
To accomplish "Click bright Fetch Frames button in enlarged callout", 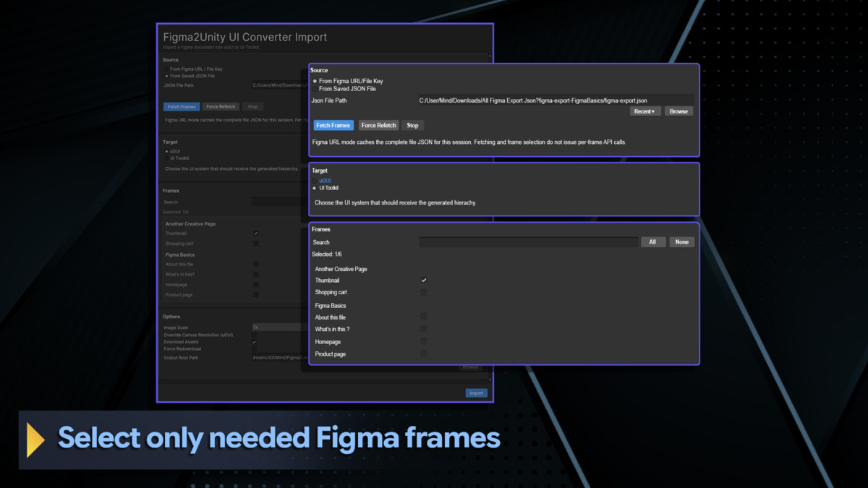I will tap(333, 125).
